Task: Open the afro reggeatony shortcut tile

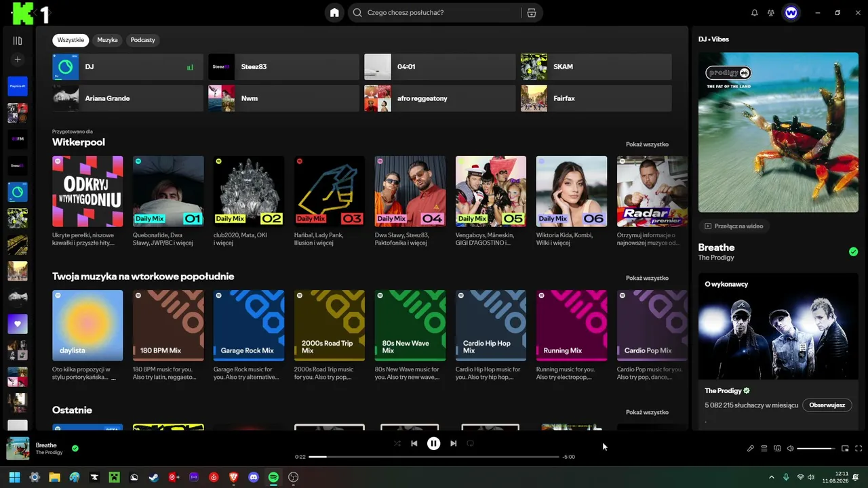Action: (440, 98)
